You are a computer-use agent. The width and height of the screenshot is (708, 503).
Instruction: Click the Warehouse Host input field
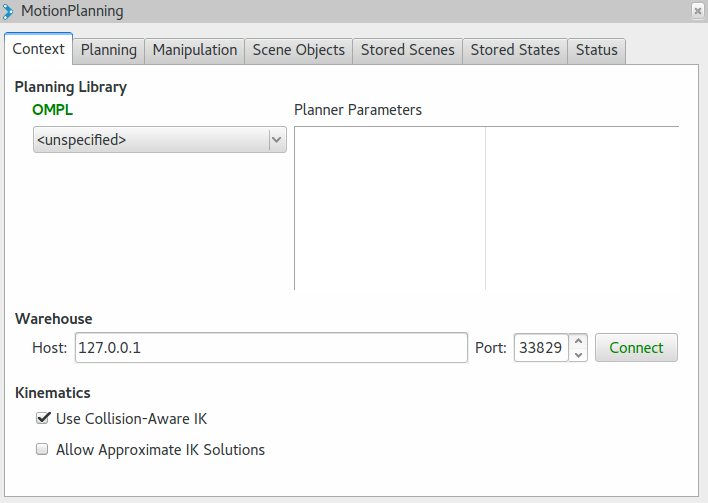[x=270, y=348]
